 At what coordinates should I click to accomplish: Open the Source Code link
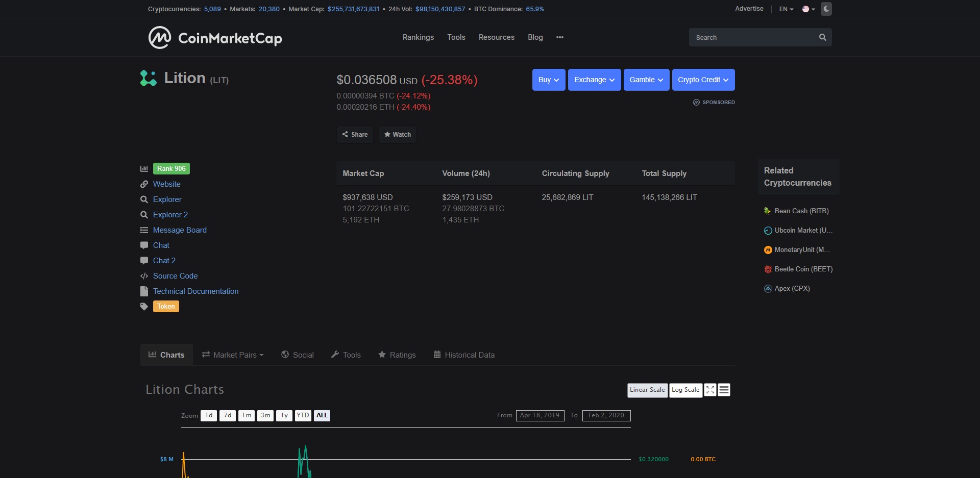click(176, 276)
